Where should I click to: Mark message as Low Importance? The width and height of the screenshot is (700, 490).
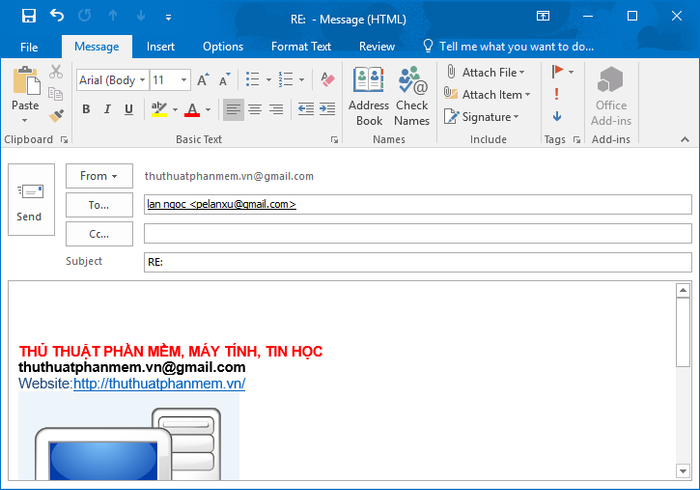point(557,116)
